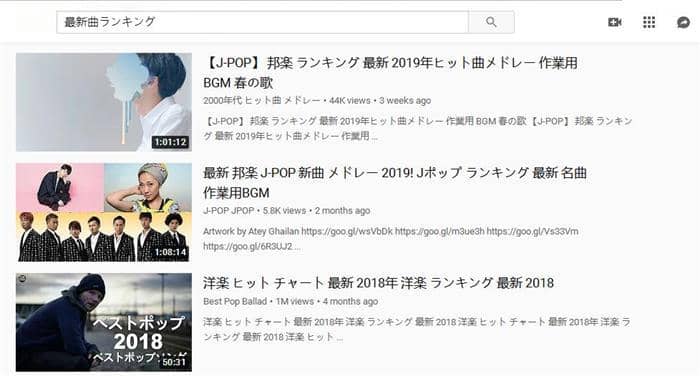This screenshot has width=700, height=376.
Task: Click the Artwork by Atey Ghailan description text
Action: 391,238
